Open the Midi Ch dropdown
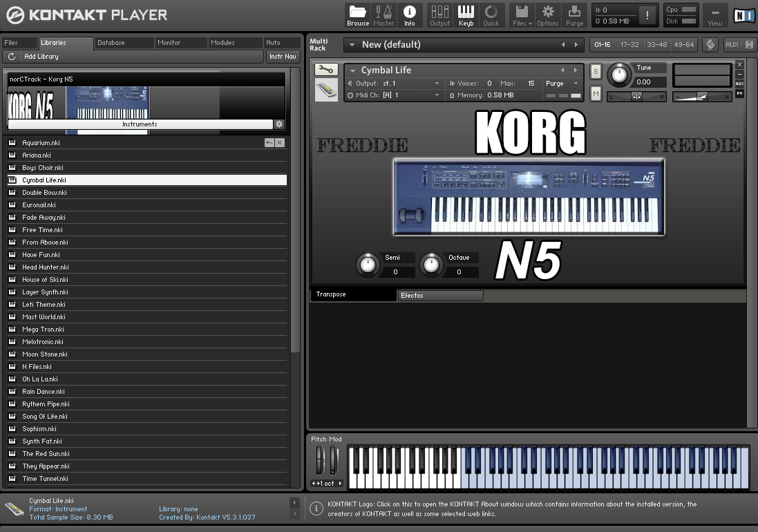The image size is (758, 532). pos(394,95)
